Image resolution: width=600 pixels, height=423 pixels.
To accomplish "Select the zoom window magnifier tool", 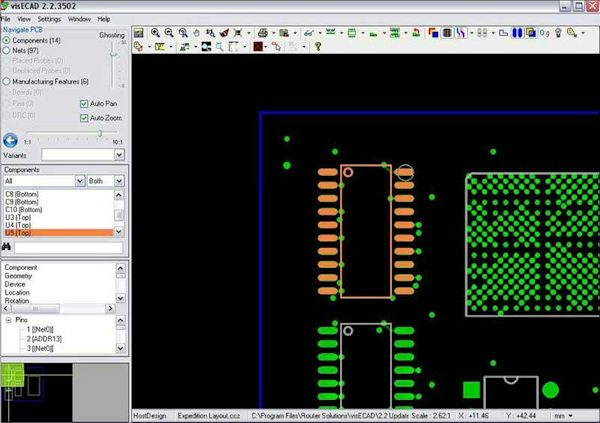I will pos(183,33).
